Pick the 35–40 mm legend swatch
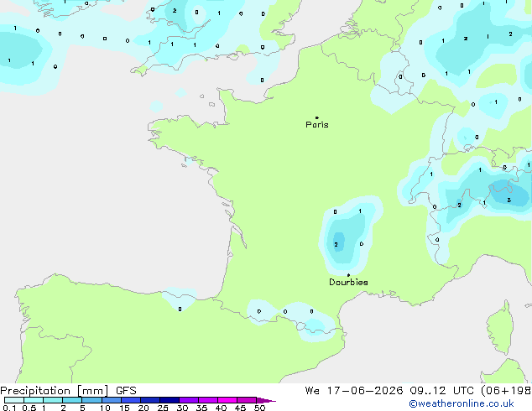The height and width of the screenshot is (411, 532). coord(207,400)
